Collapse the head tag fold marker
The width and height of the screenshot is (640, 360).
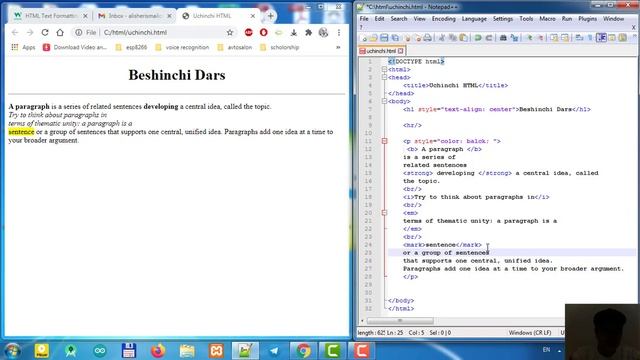click(x=384, y=77)
